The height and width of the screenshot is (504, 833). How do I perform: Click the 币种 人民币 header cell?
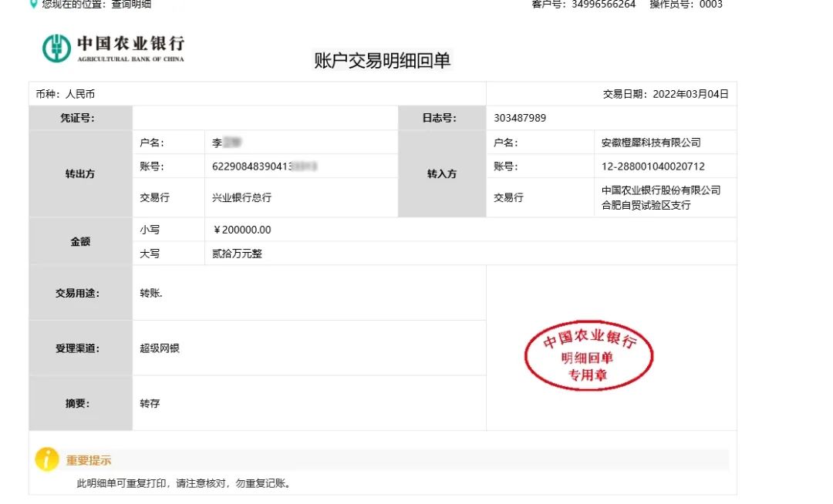point(66,93)
